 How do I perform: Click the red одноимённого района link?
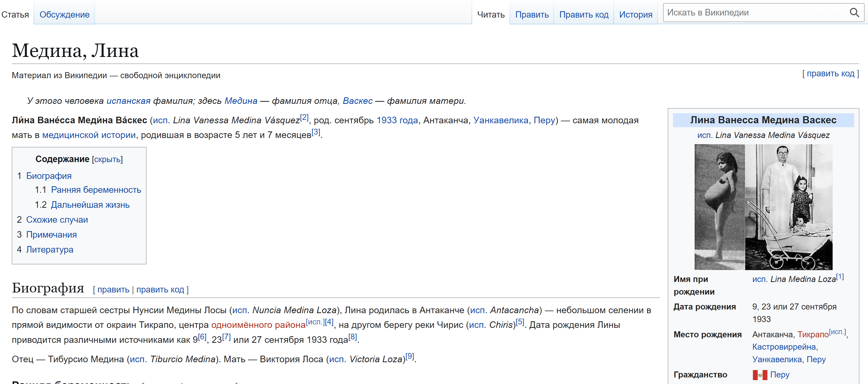[258, 325]
